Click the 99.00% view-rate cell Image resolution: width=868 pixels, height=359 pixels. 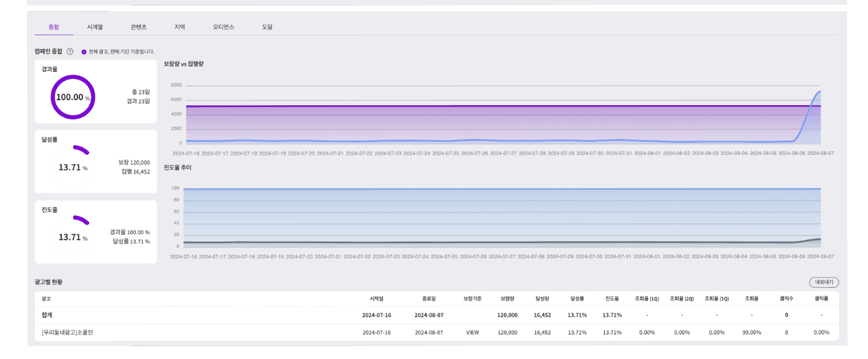[x=751, y=332]
